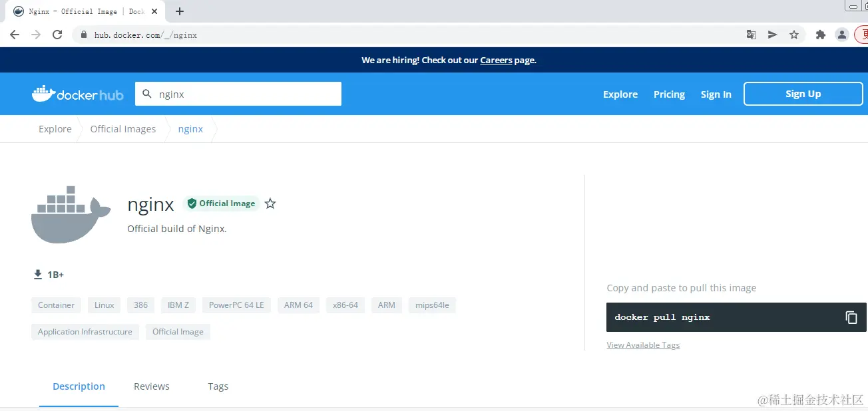Open the browser extensions puzzle icon

[821, 35]
